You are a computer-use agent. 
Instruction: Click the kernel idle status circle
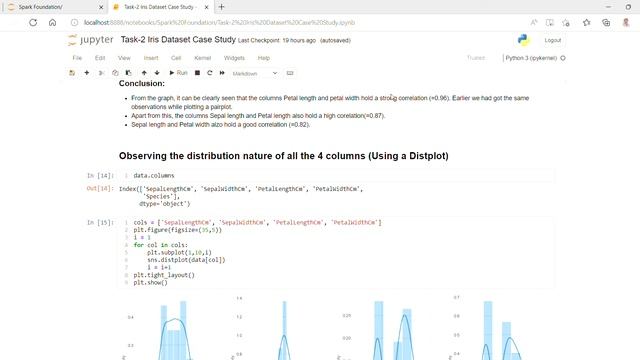[x=563, y=58]
